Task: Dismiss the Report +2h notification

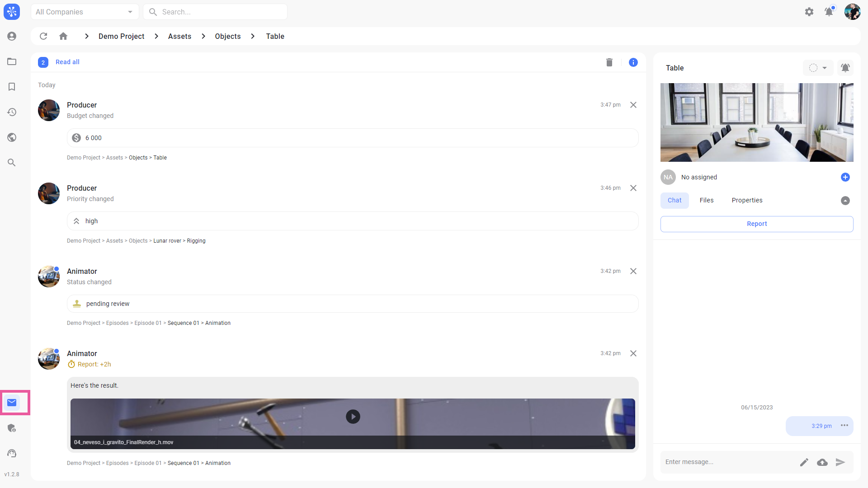Action: point(633,353)
